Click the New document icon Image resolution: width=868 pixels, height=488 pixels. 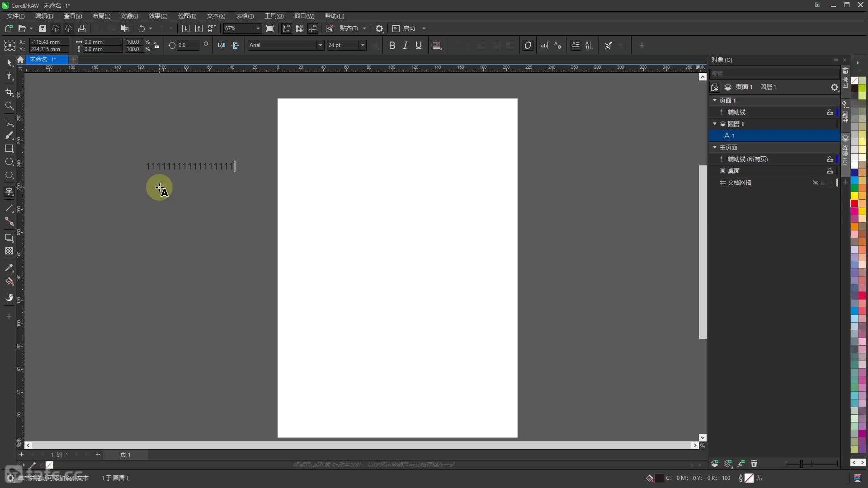tap(9, 28)
